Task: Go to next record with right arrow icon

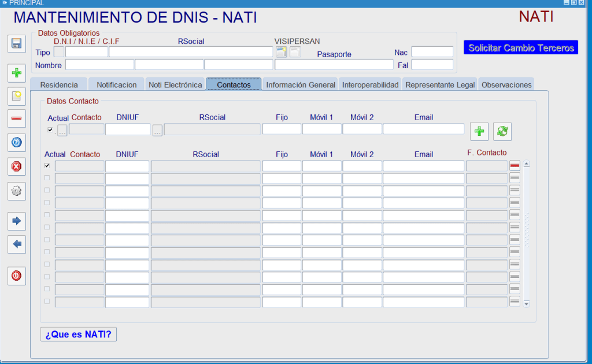Action: [x=16, y=220]
